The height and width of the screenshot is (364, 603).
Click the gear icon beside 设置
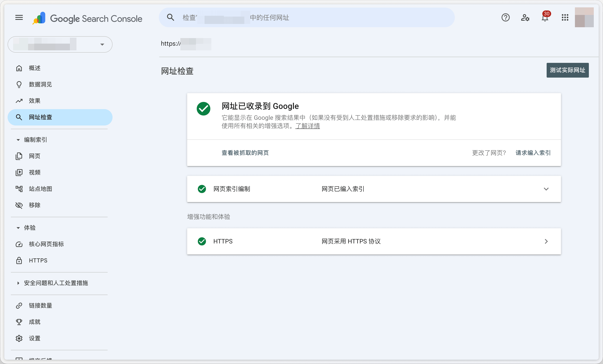pyautogui.click(x=19, y=338)
